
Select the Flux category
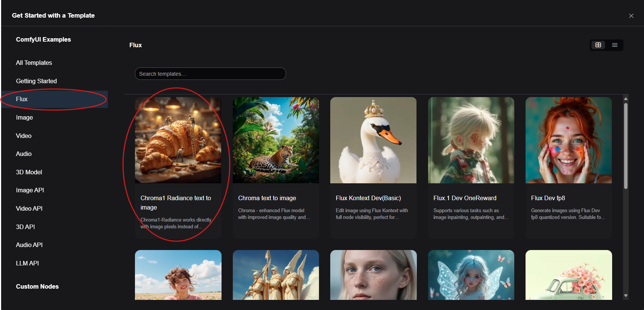pos(54,99)
